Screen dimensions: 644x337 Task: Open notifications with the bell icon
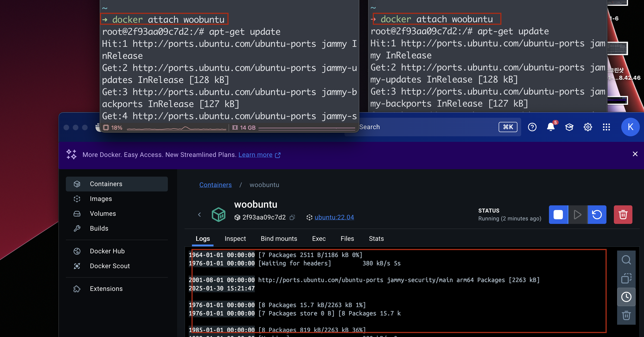(x=551, y=127)
